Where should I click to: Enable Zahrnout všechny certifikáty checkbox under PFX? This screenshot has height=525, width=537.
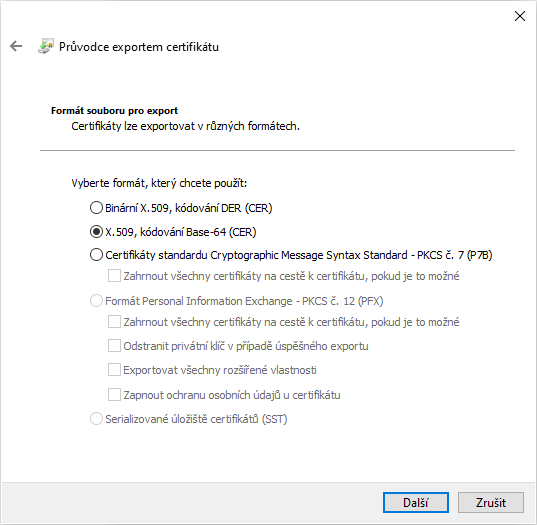[x=114, y=322]
